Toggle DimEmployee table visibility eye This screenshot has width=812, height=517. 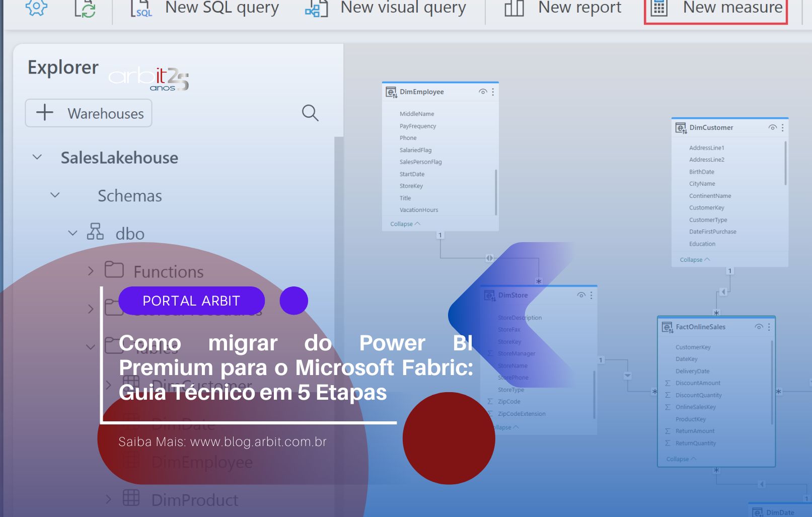click(483, 92)
